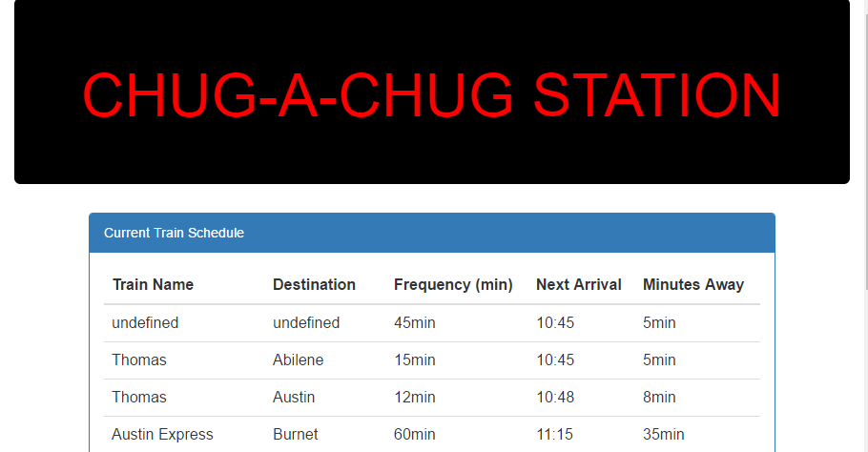
Task: Click the Abilene destination cell
Action: [298, 360]
